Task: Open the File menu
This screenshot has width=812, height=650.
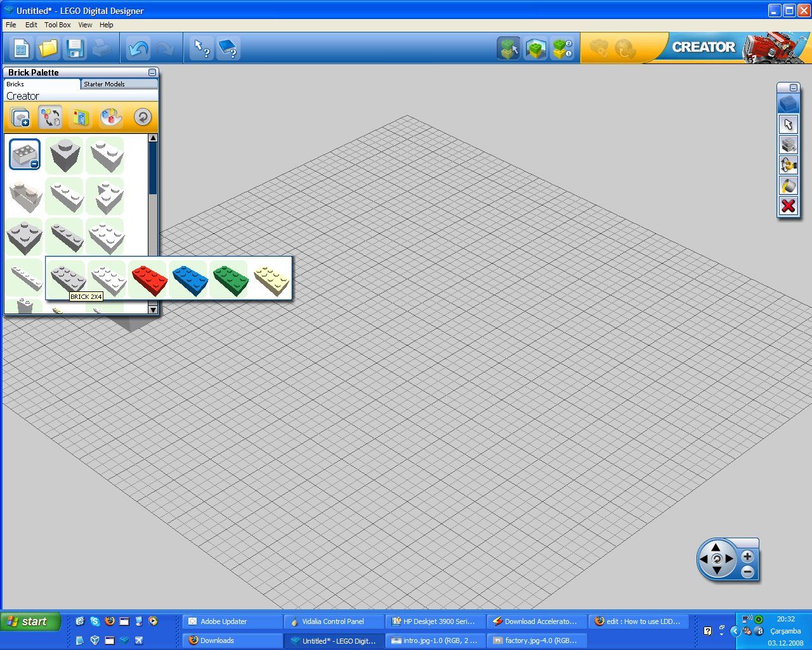Action: point(10,25)
